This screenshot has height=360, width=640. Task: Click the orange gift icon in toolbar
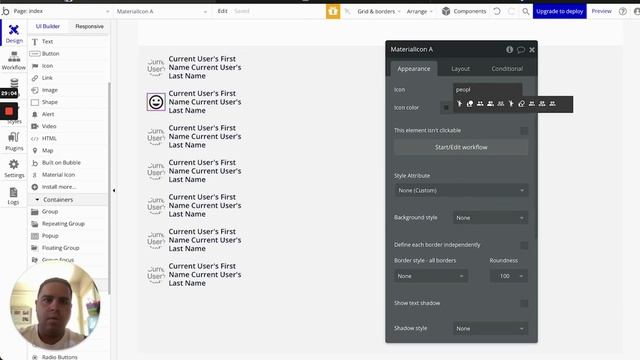tap(333, 11)
